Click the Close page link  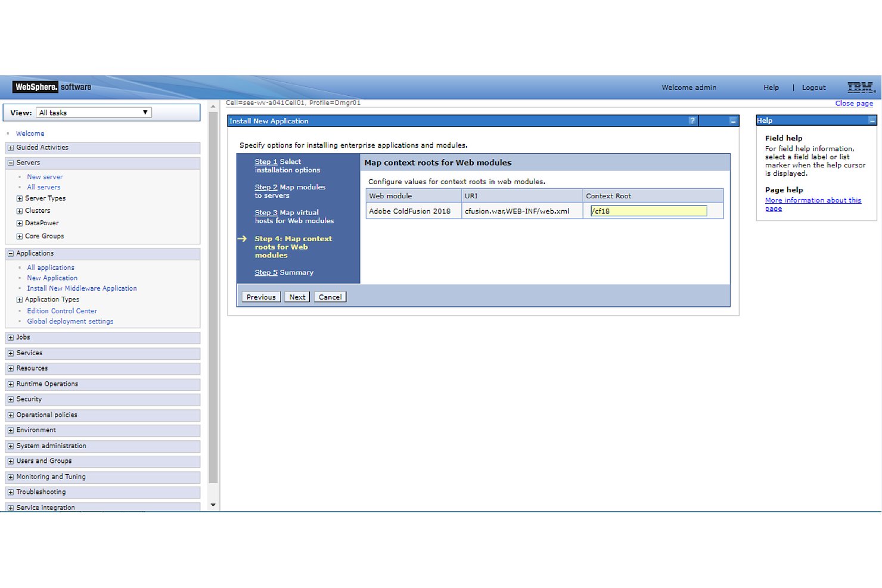tap(854, 103)
